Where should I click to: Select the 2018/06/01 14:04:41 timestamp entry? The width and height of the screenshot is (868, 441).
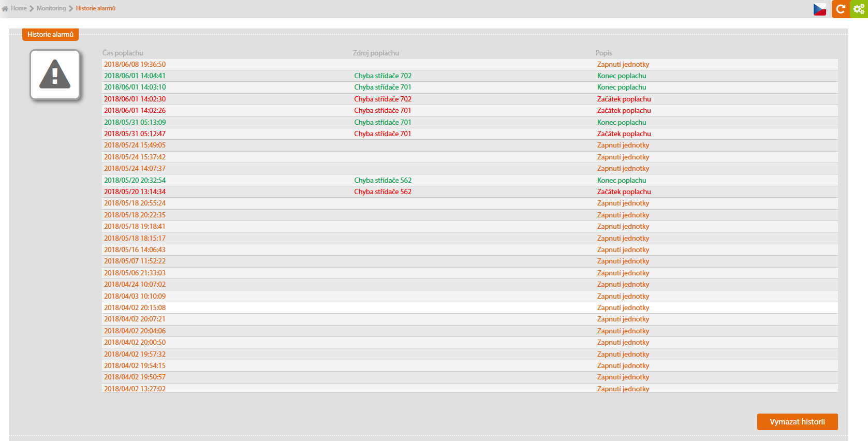click(135, 76)
